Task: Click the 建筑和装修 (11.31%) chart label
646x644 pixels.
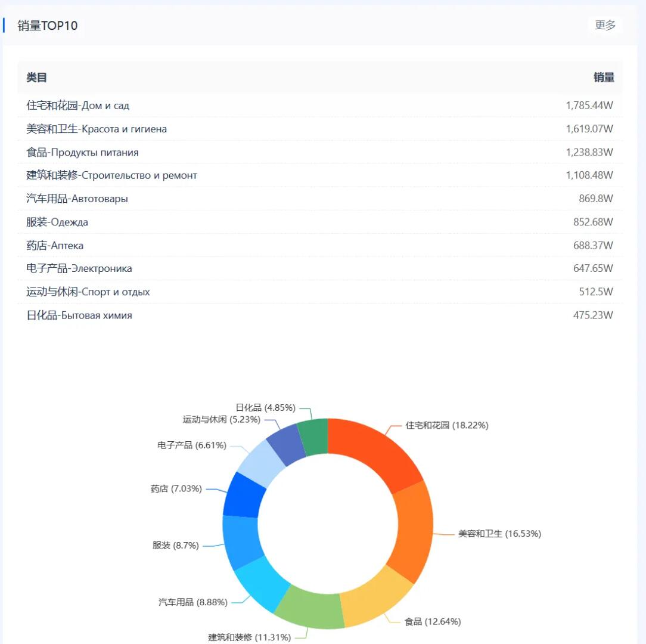Action: (x=250, y=637)
